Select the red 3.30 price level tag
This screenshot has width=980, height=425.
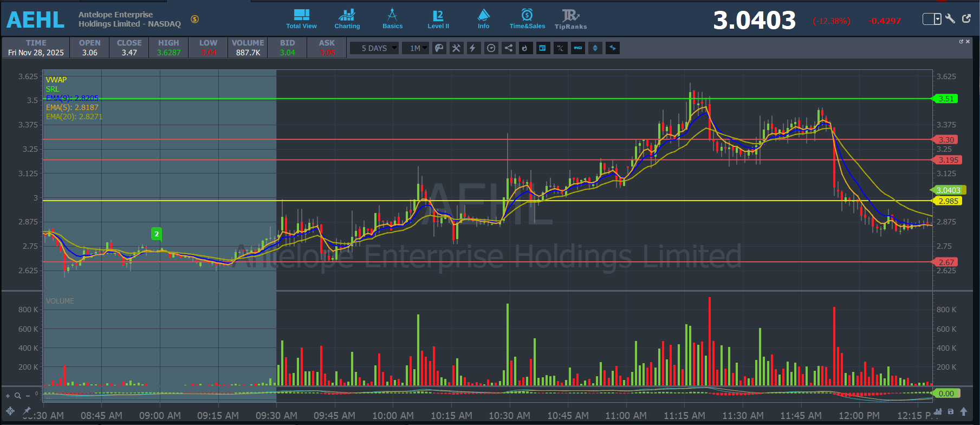[x=945, y=140]
